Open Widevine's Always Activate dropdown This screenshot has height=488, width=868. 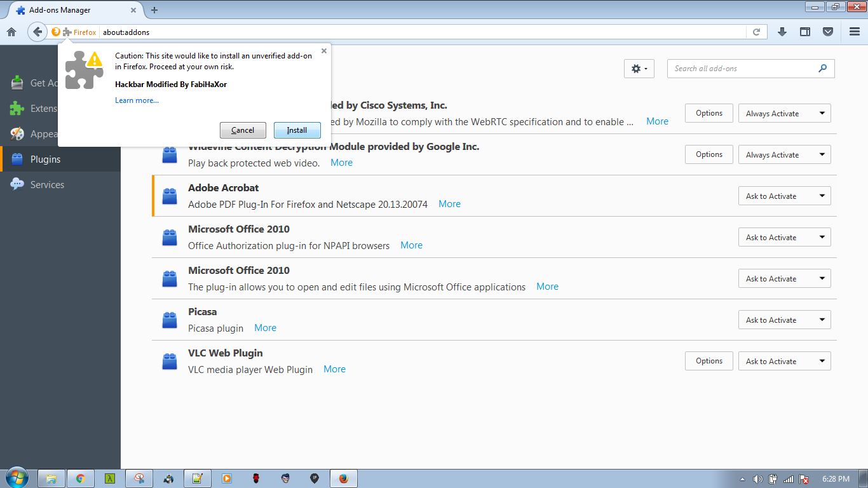coord(784,154)
